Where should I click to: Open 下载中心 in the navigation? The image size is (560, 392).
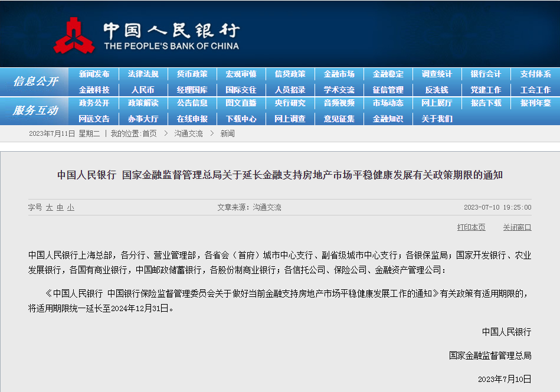pyautogui.click(x=241, y=119)
